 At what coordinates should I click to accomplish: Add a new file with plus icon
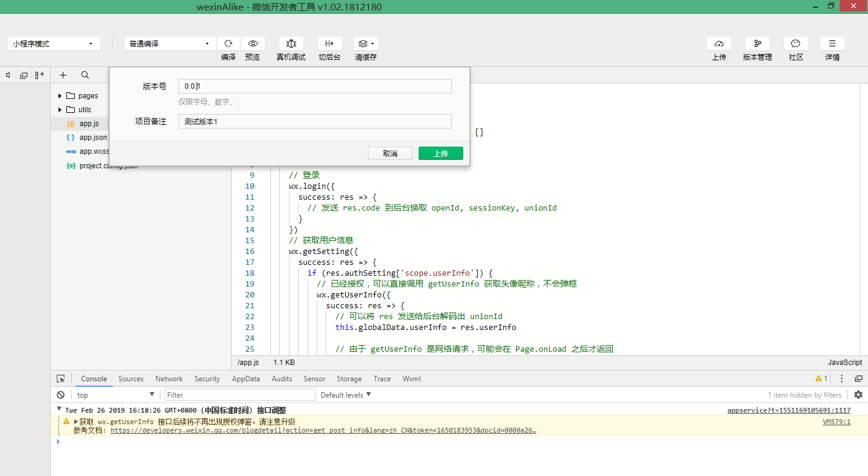pos(63,75)
